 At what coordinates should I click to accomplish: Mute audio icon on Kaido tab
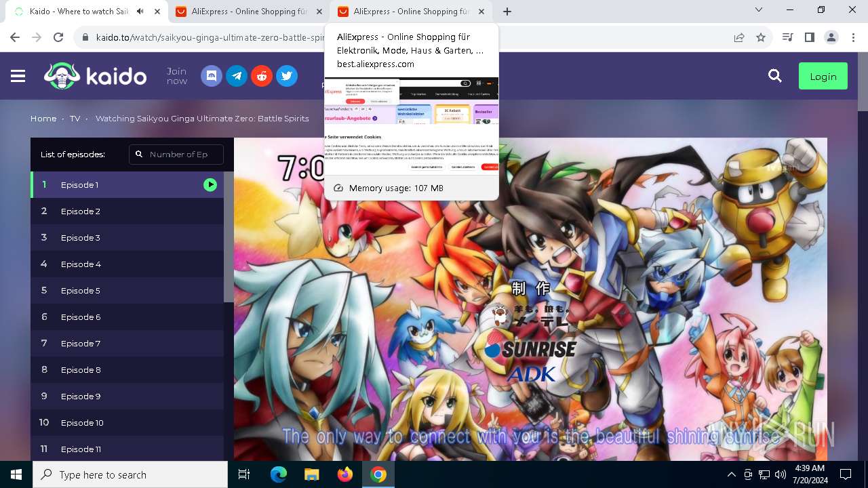pos(140,12)
